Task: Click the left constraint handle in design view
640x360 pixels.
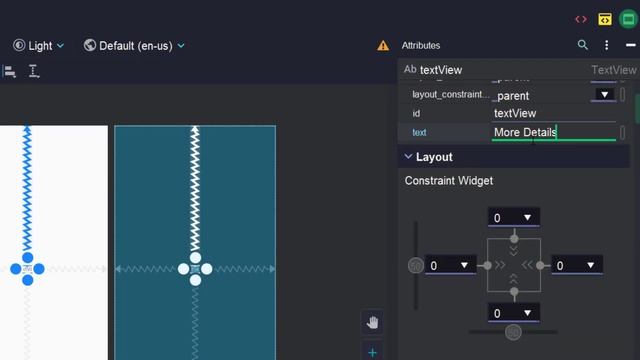Action: click(x=16, y=269)
